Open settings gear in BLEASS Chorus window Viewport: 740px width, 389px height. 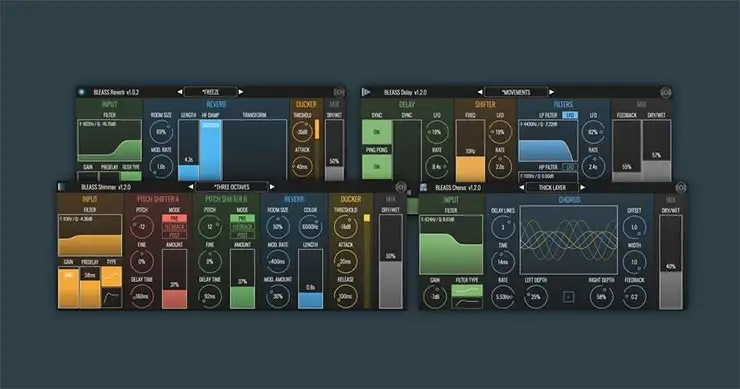tap(681, 187)
